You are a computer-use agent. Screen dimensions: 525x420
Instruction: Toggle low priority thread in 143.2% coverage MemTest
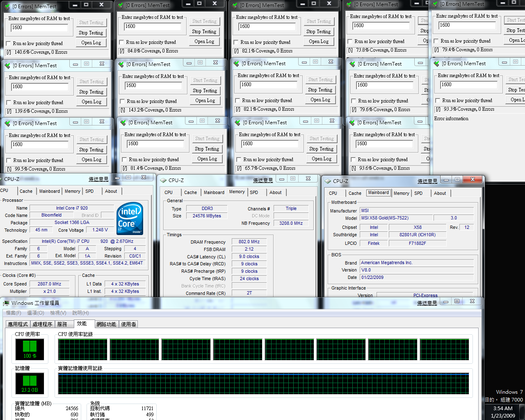[x=122, y=101]
